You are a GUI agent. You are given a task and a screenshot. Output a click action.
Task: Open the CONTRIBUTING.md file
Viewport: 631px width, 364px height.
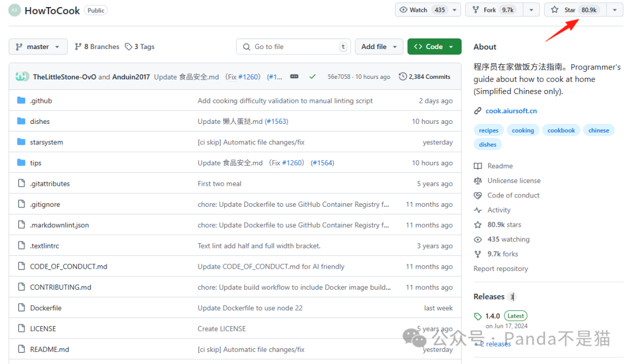coord(60,287)
